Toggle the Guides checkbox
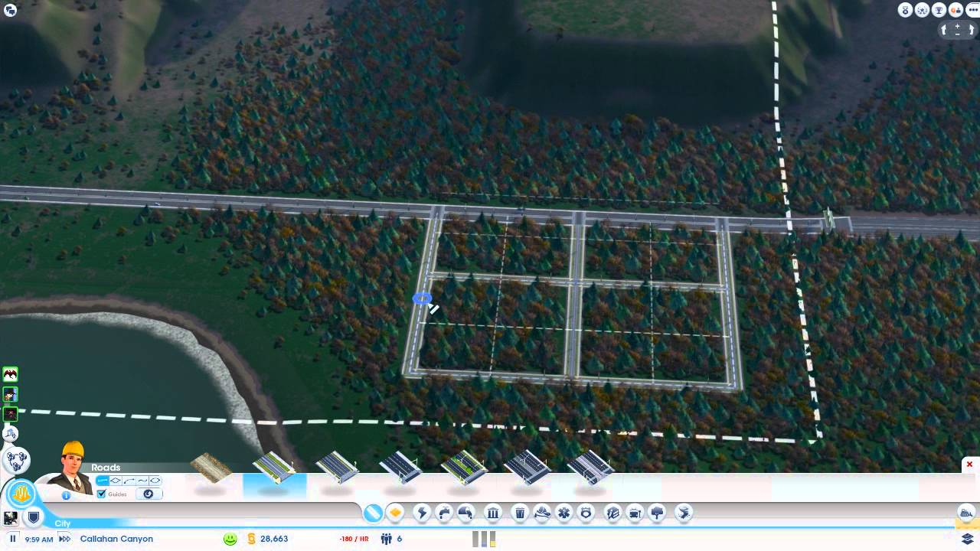Viewport: 980px width, 551px height. (102, 494)
